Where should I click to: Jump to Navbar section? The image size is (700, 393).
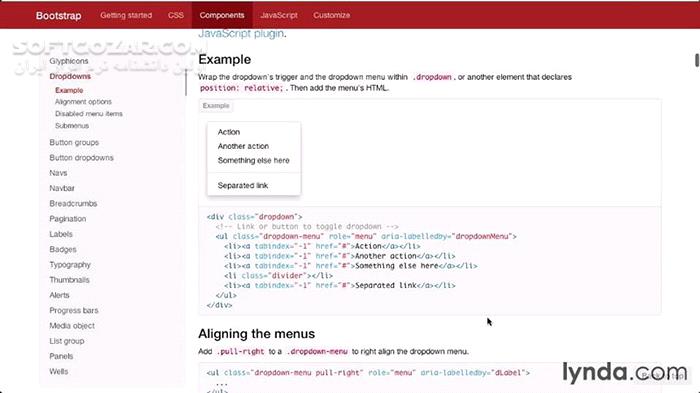click(62, 188)
